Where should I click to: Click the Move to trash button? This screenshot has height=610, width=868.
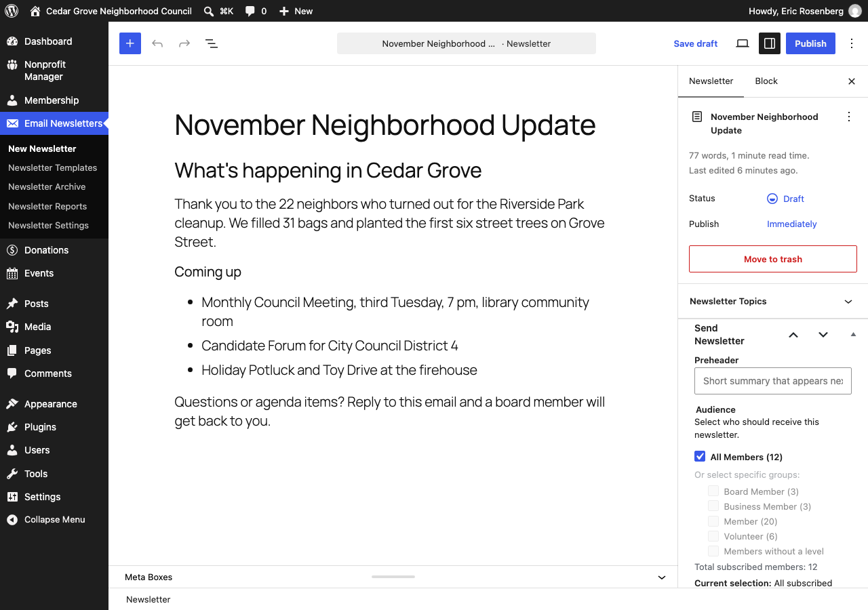(x=773, y=259)
